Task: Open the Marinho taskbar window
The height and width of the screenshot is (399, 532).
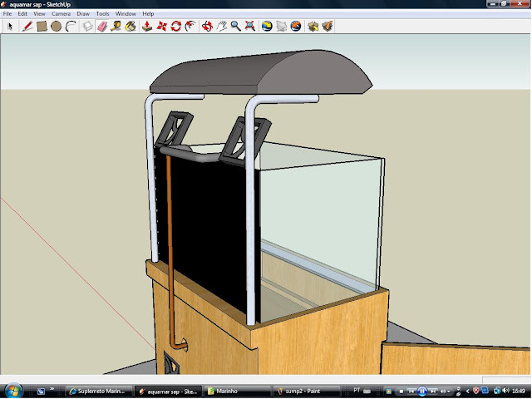Action: [x=238, y=392]
